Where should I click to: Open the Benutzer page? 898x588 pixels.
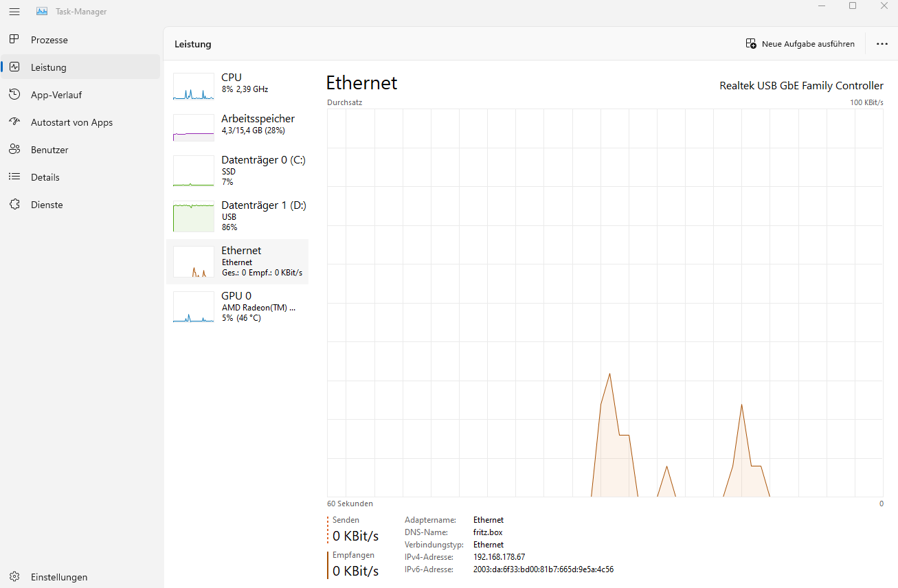(x=80, y=150)
